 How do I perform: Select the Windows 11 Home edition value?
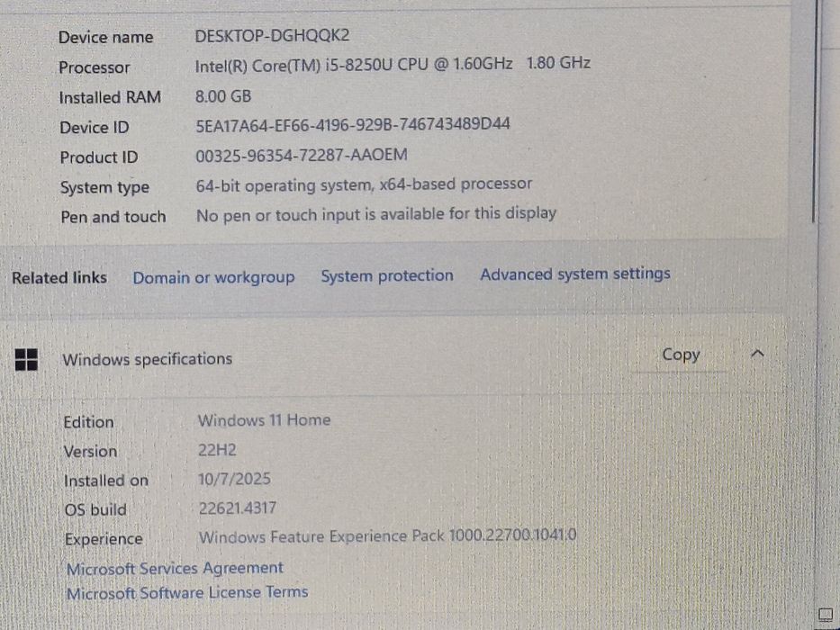click(x=264, y=420)
